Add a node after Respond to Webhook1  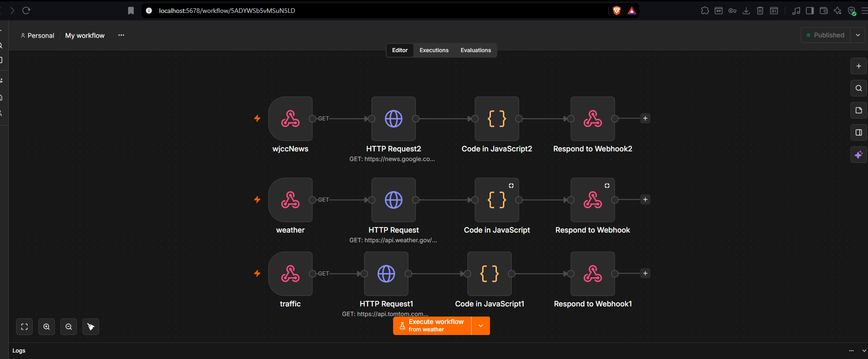pos(645,274)
